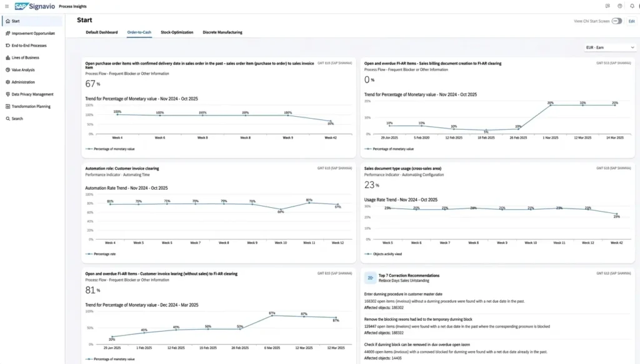Open the Stock-Optimization tab
640x364 pixels.
click(x=177, y=32)
